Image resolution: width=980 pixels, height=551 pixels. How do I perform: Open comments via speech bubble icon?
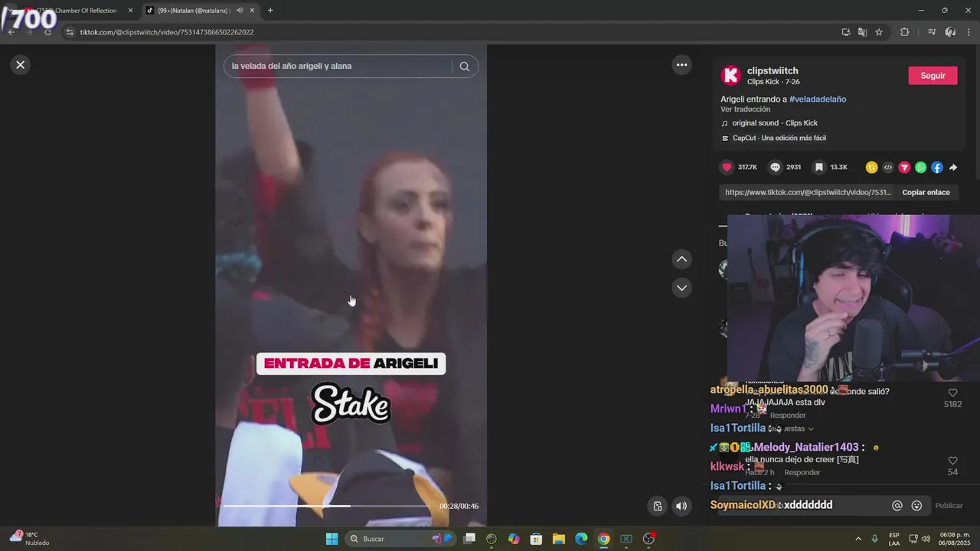pyautogui.click(x=775, y=167)
